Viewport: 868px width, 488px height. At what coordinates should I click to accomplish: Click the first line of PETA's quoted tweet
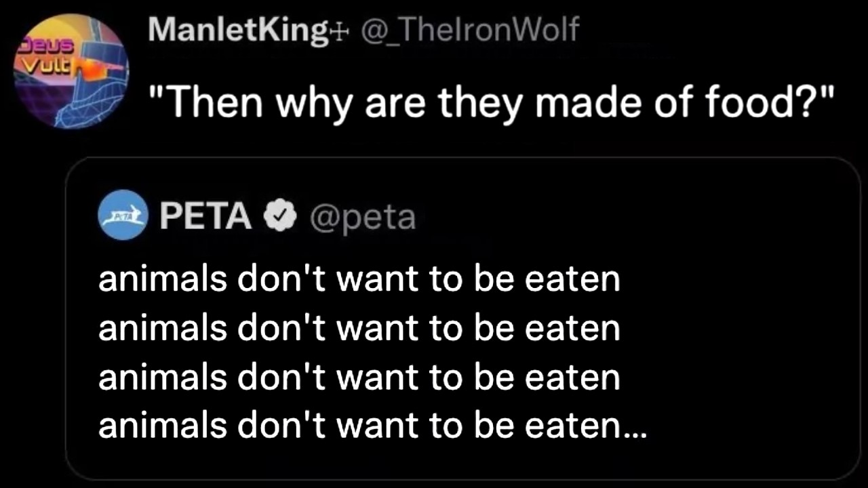359,279
